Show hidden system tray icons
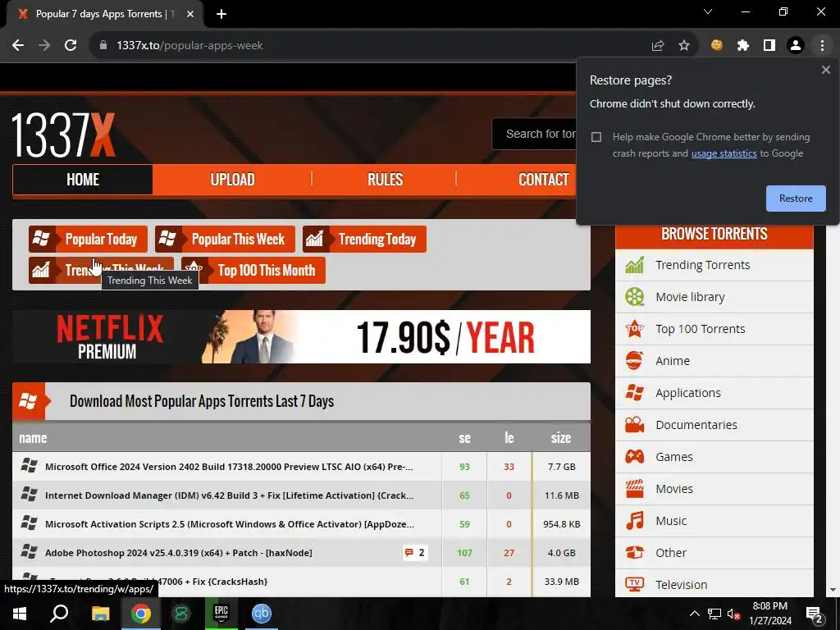840x630 pixels. [694, 614]
